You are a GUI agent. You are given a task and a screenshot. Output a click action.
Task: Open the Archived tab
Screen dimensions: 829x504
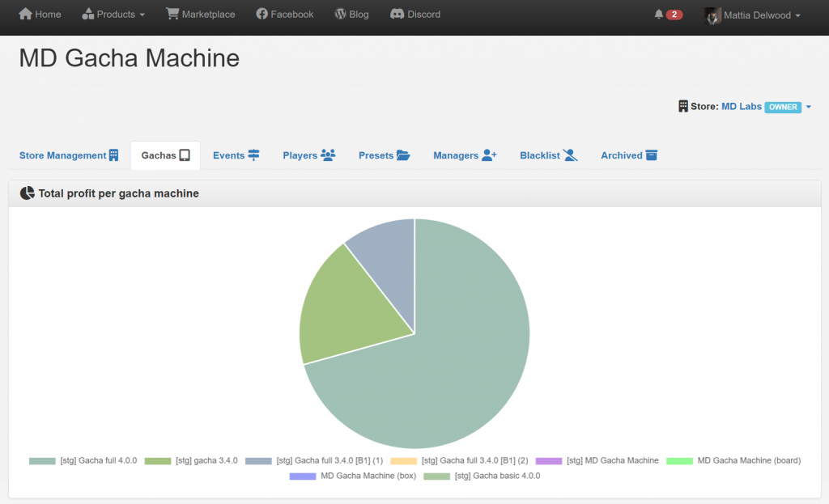click(x=629, y=155)
